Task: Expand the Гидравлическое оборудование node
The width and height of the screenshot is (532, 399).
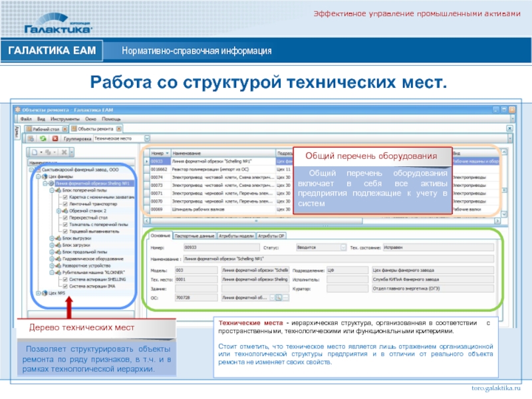Action: click(52, 259)
